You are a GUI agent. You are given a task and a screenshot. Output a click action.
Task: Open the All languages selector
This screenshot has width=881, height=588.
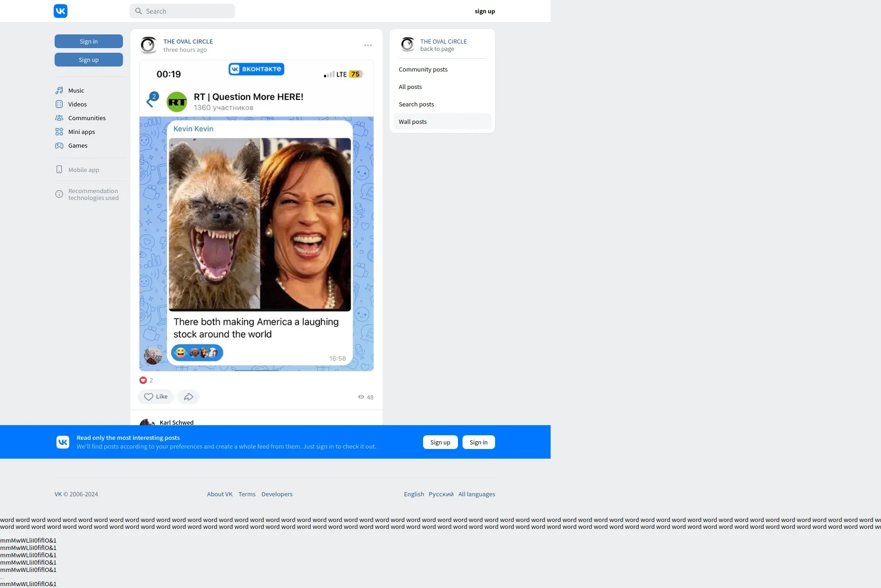point(476,494)
